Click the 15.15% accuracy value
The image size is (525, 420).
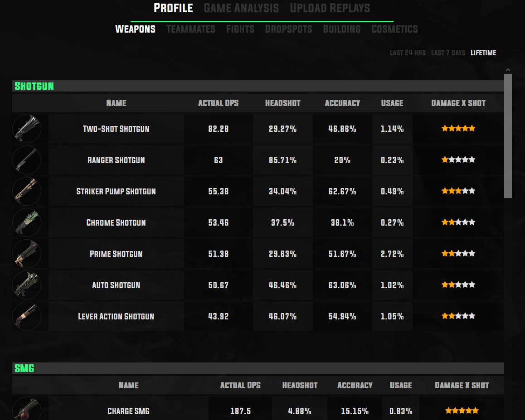355,411
